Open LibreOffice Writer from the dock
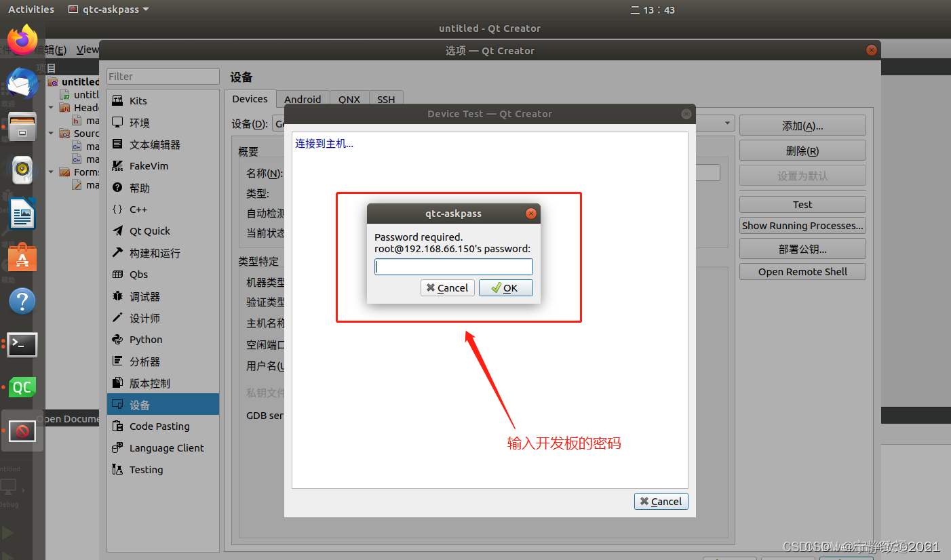This screenshot has width=951, height=560. (x=22, y=214)
